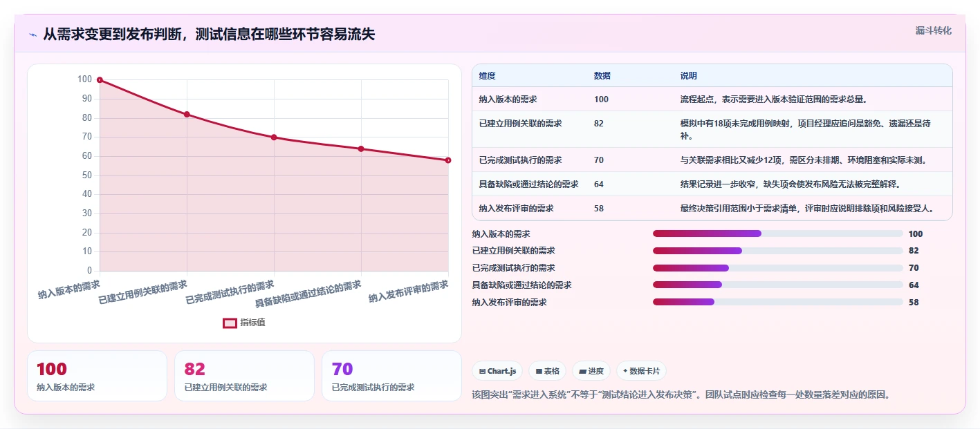Image resolution: width=980 pixels, height=429 pixels.
Task: Click description starting 模拟中有18项未完成用例映射
Action: 805,129
